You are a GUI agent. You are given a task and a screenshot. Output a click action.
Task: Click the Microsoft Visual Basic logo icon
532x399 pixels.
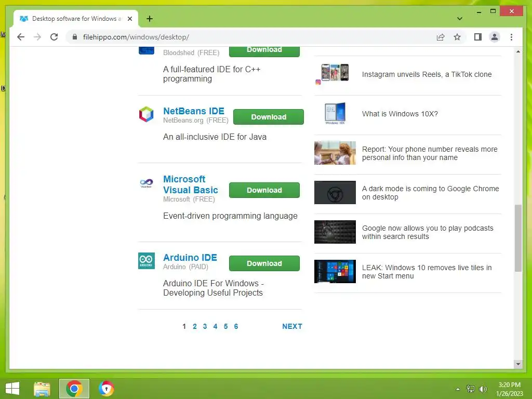point(146,183)
